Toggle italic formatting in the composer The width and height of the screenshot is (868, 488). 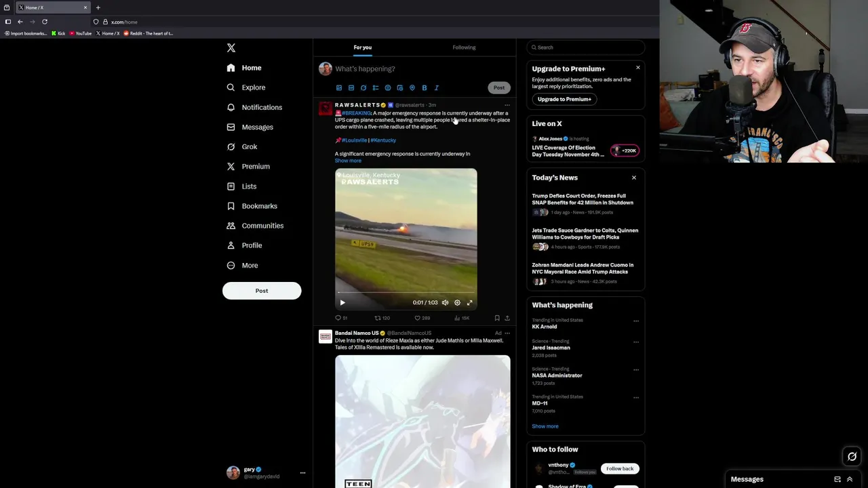coord(437,87)
